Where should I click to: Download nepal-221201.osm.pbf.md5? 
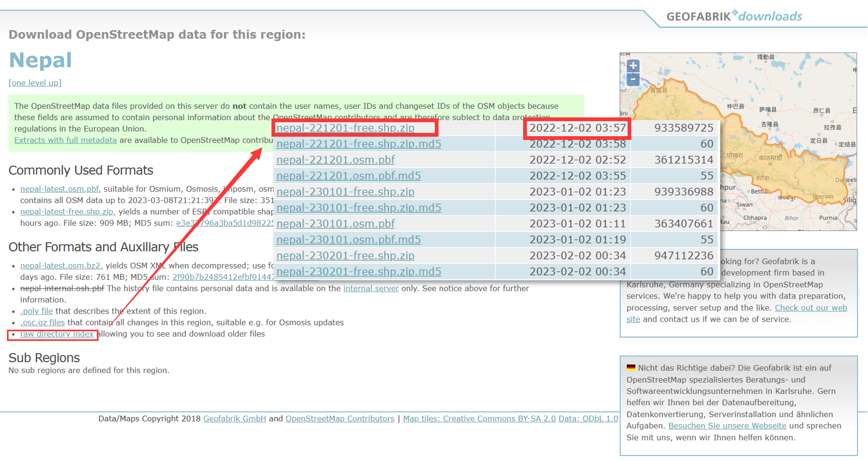point(349,176)
